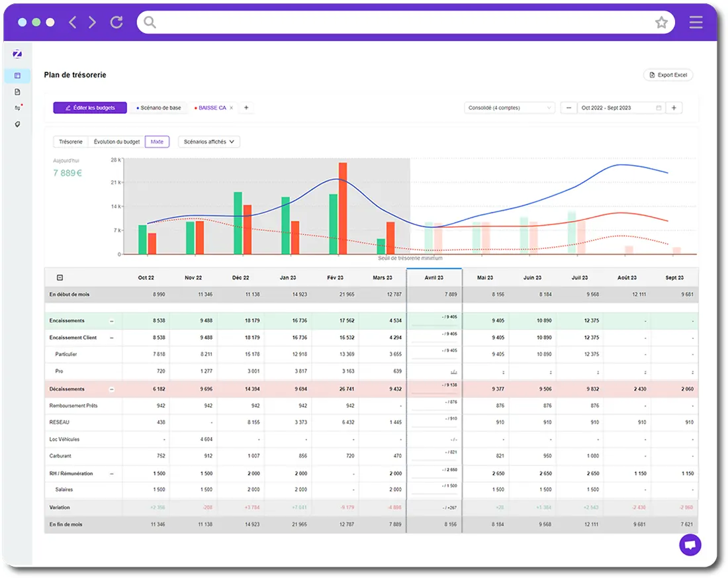Open the chat bubble support icon
The width and height of the screenshot is (728, 578).
[x=690, y=545]
